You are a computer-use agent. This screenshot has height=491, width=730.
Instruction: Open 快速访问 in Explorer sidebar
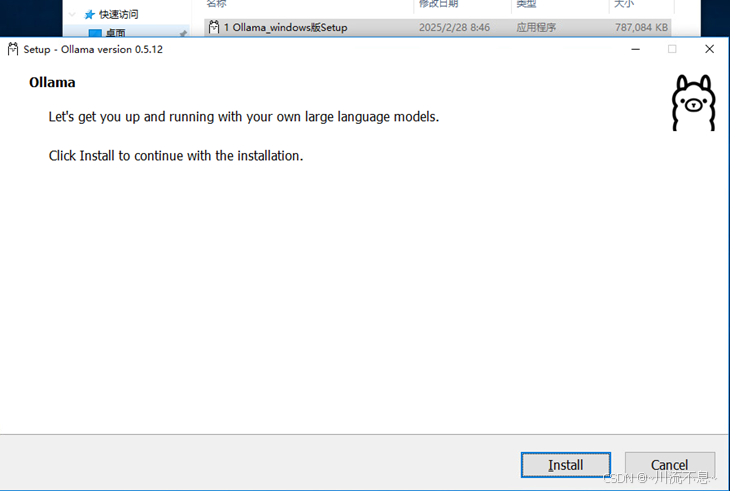(x=118, y=14)
